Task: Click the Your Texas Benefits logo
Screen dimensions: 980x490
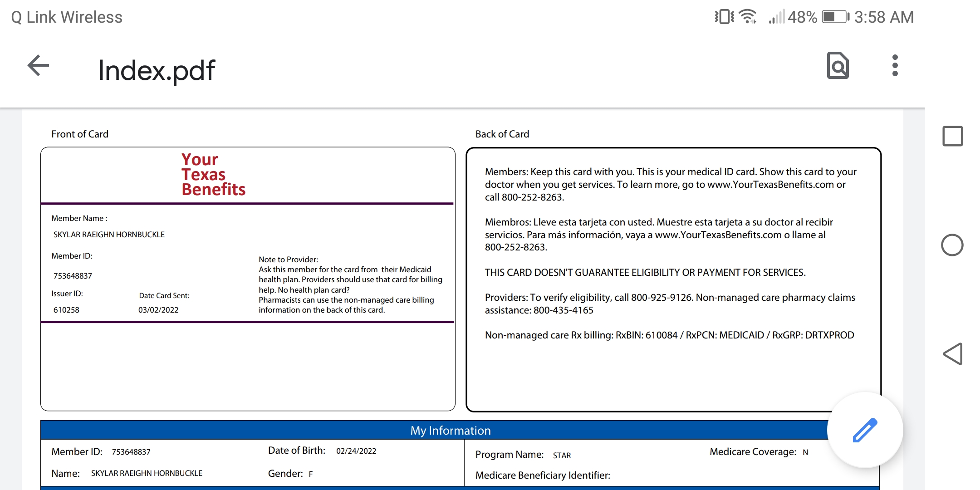Action: point(213,174)
